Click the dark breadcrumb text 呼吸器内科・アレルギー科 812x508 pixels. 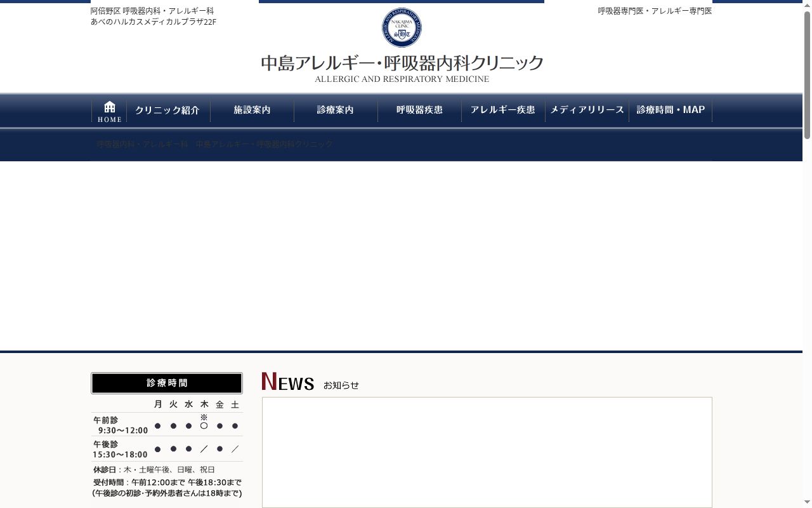click(142, 144)
